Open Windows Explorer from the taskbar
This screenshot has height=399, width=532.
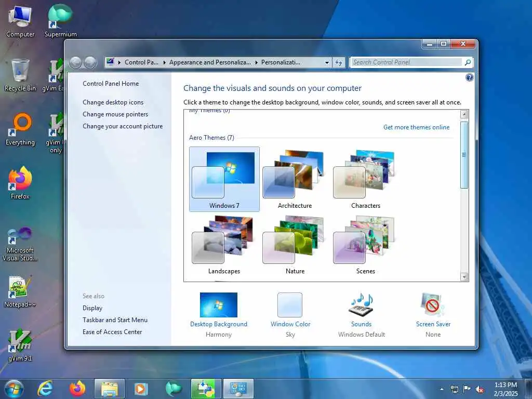point(109,389)
